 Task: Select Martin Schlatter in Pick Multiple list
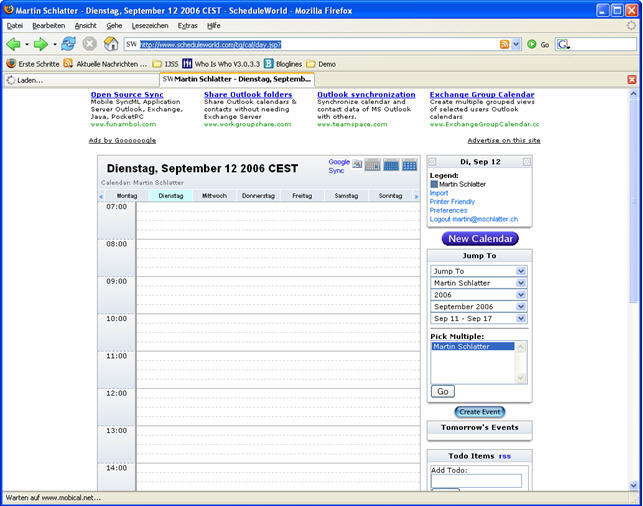pyautogui.click(x=473, y=346)
